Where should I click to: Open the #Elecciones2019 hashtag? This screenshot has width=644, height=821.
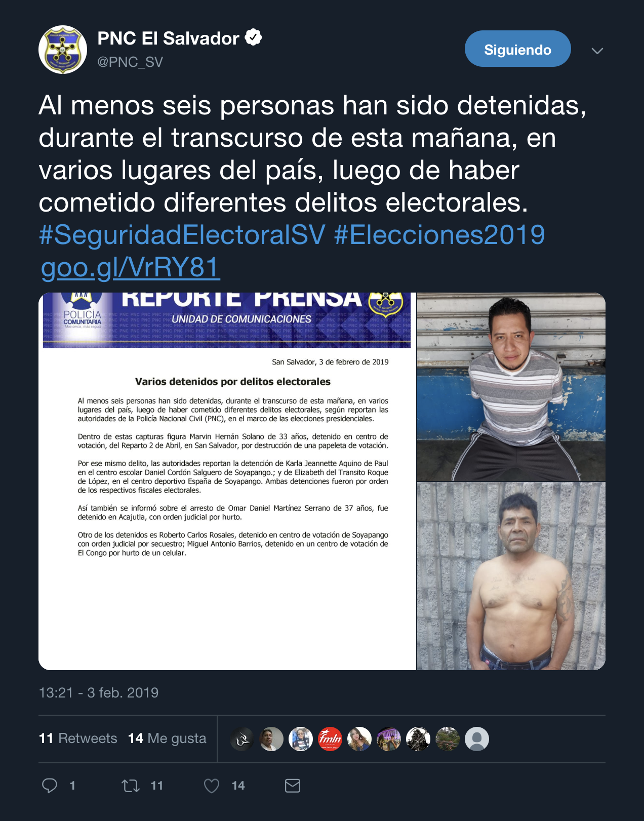pos(439,235)
